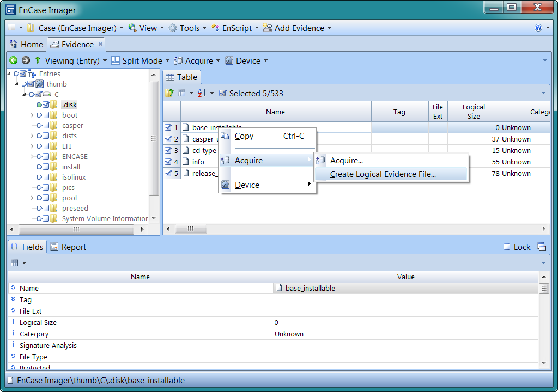The image size is (558, 392).
Task: Uncheck row 2 casper checkbox
Action: pyautogui.click(x=168, y=139)
